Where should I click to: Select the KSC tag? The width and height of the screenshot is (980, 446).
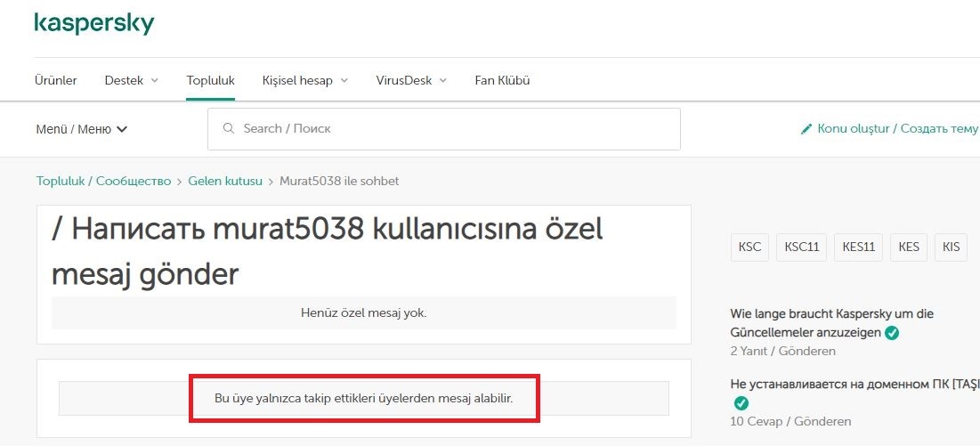point(749,247)
